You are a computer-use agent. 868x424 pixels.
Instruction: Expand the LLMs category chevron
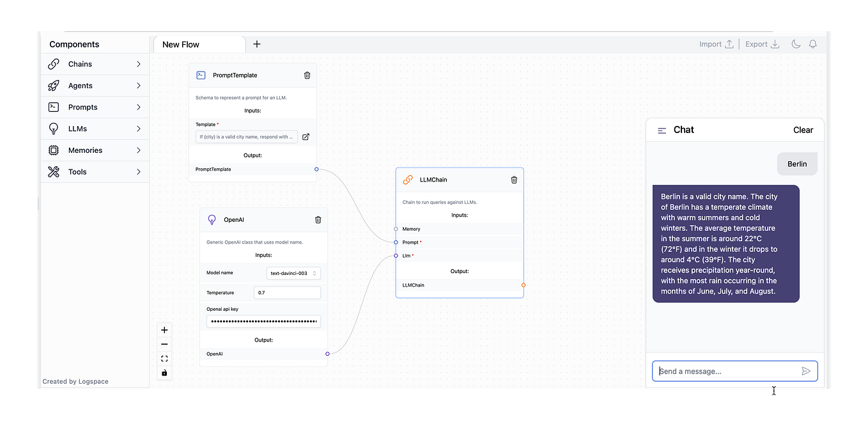pos(139,129)
